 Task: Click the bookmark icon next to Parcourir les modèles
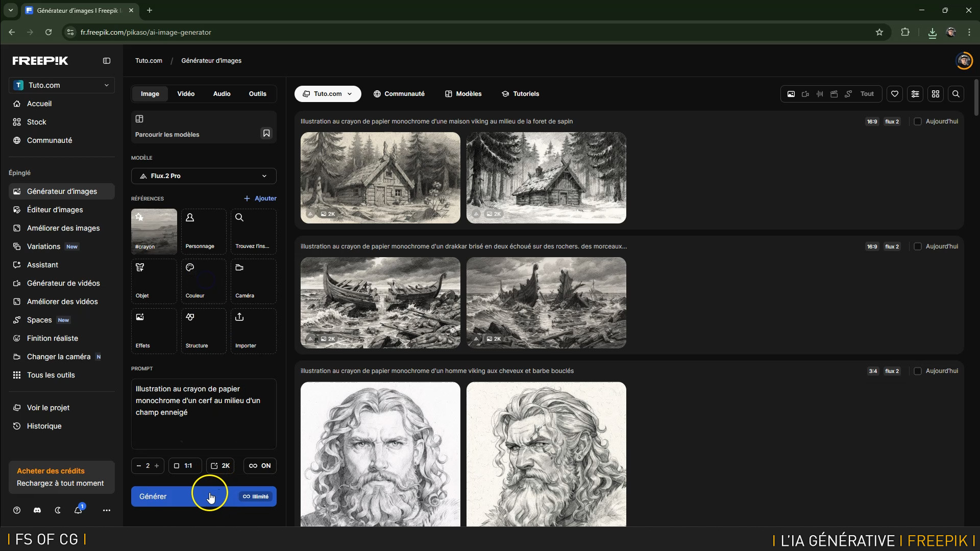[266, 133]
